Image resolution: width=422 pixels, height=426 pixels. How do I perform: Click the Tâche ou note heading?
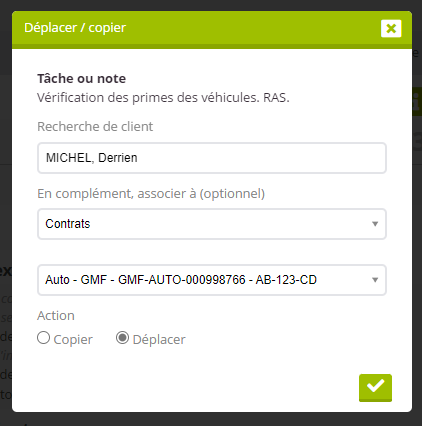tap(82, 79)
